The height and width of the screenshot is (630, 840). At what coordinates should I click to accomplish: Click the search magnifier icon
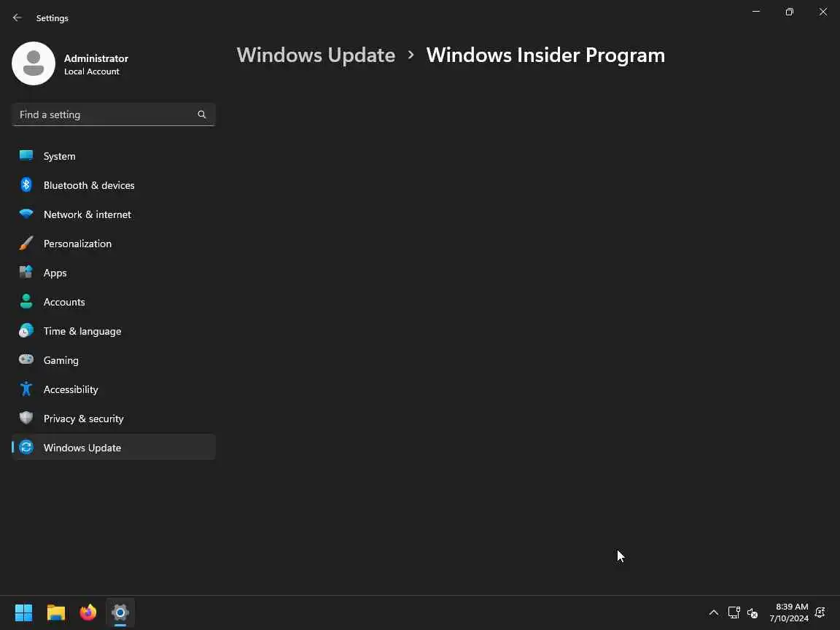pyautogui.click(x=201, y=114)
